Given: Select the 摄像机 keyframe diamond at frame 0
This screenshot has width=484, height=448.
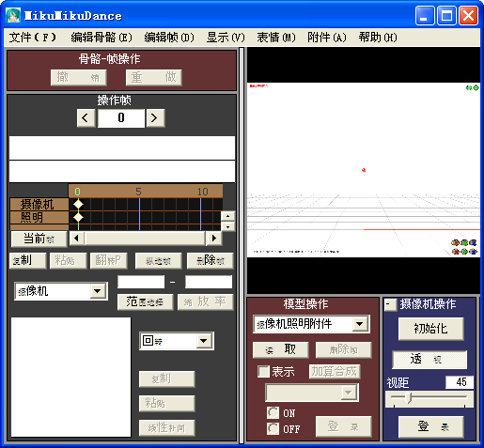Looking at the screenshot, I should (78, 204).
